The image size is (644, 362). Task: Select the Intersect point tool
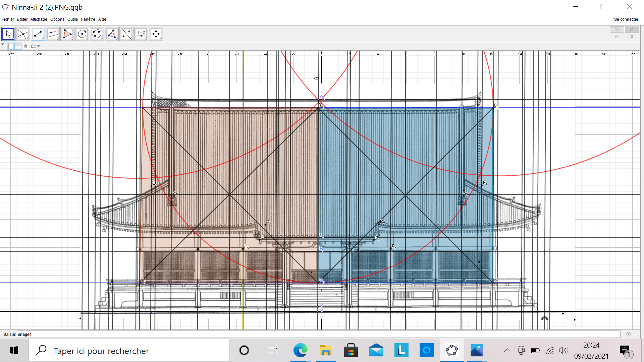(x=23, y=34)
